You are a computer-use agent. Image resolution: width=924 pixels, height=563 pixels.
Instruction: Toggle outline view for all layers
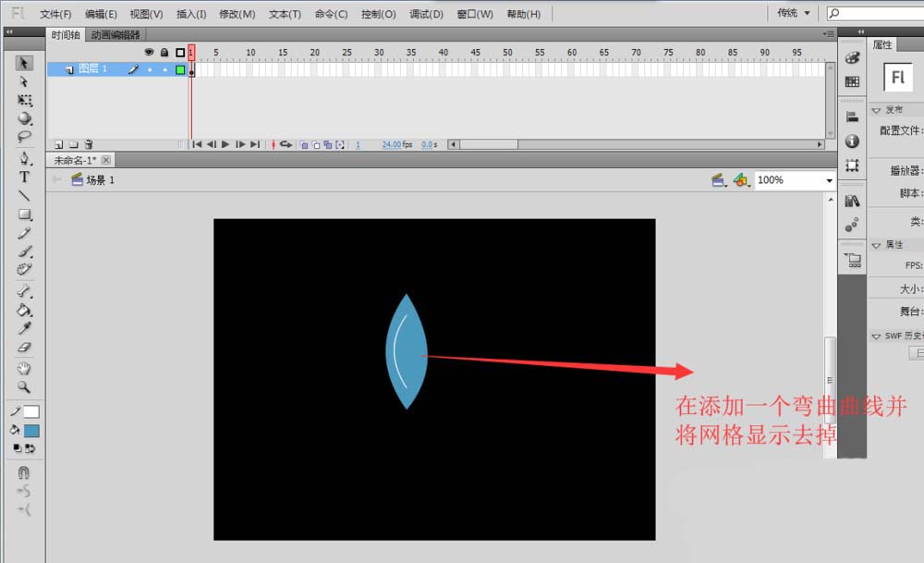click(x=180, y=53)
